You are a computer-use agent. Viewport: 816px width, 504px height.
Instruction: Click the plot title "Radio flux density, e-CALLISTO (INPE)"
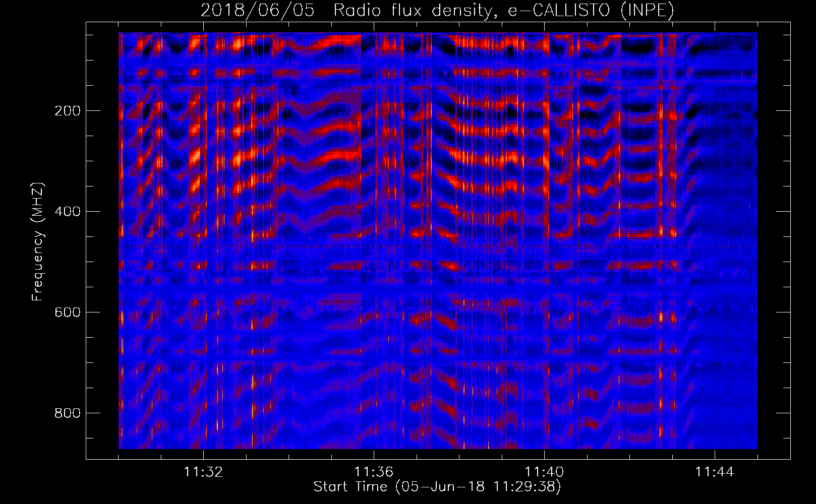[x=503, y=10]
